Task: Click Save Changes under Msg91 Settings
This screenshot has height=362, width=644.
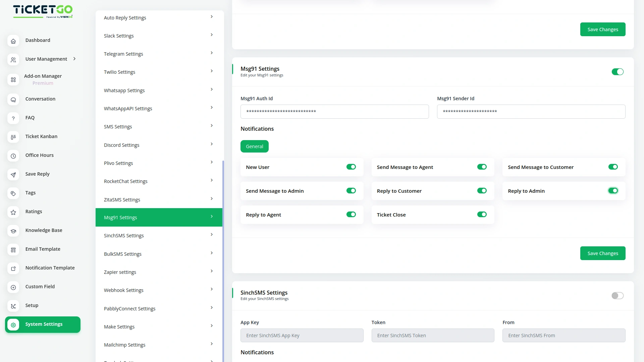Action: pos(602,253)
